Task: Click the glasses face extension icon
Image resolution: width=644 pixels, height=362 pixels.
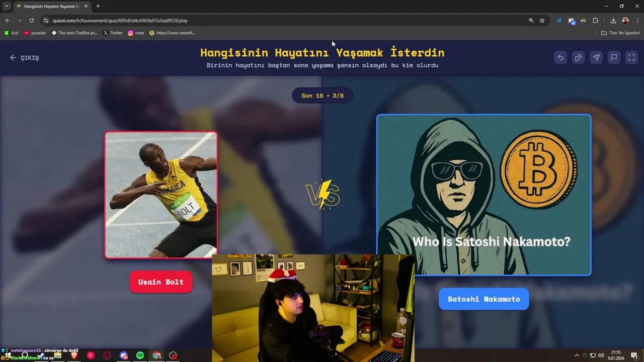Action: 583,21
